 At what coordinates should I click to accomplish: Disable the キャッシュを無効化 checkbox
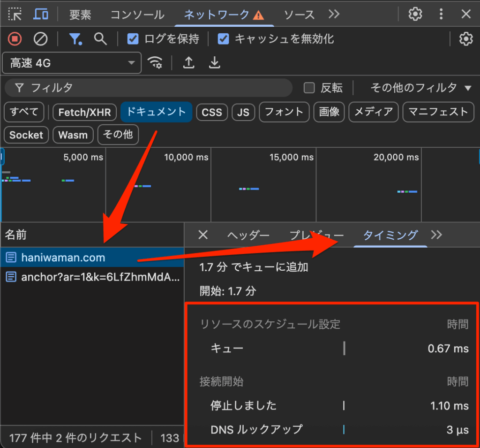click(224, 39)
